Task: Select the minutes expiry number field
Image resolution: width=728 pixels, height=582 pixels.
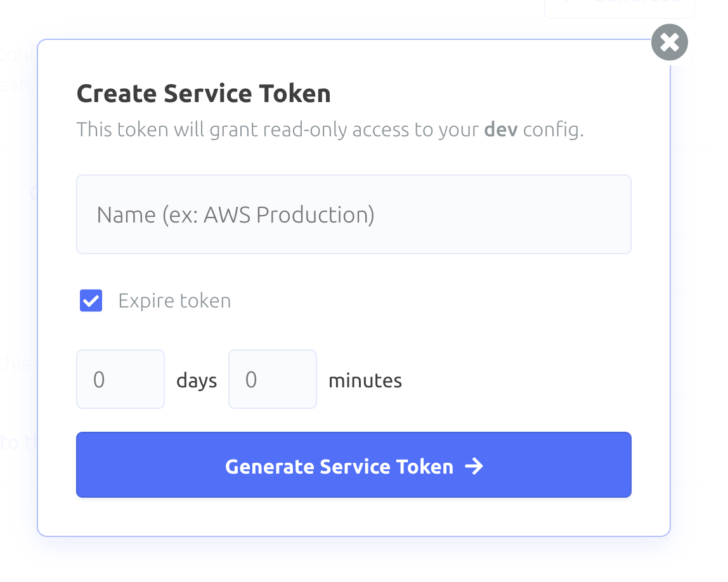Action: [273, 379]
